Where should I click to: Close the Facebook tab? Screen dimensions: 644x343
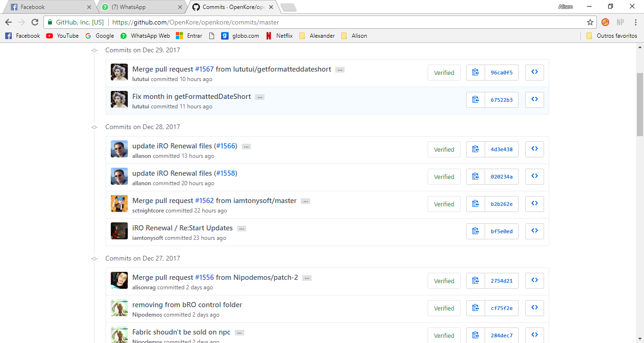tap(89, 7)
